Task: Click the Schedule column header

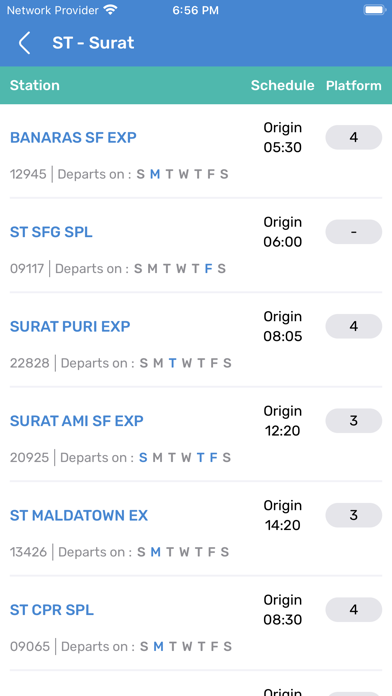Action: click(x=282, y=85)
